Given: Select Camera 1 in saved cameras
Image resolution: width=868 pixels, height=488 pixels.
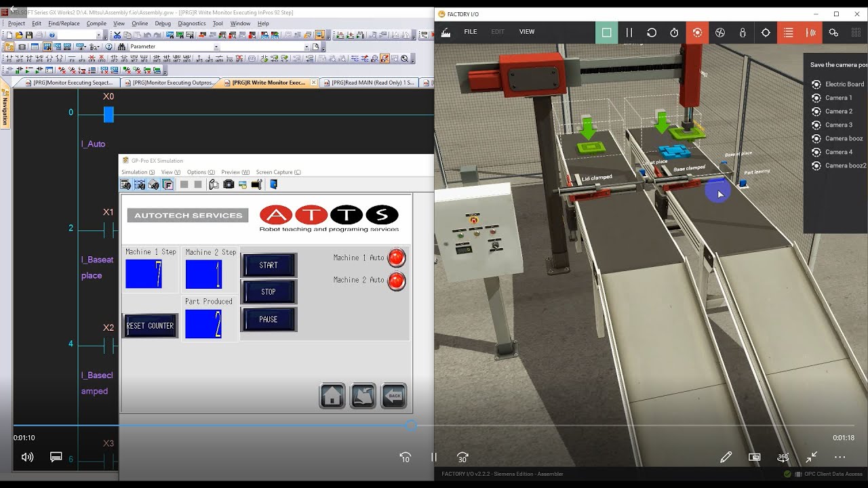Looking at the screenshot, I should (833, 98).
